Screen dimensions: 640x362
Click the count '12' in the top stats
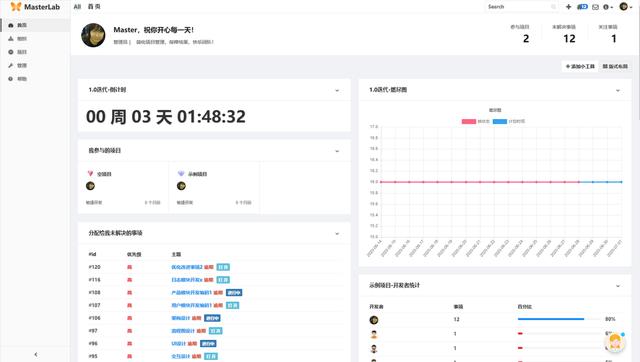(569, 39)
